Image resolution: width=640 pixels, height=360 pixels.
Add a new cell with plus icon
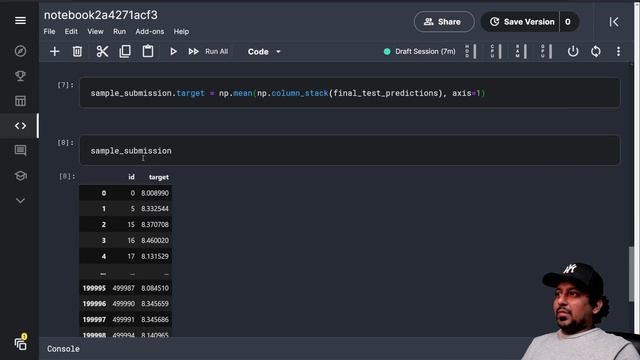pos(54,51)
